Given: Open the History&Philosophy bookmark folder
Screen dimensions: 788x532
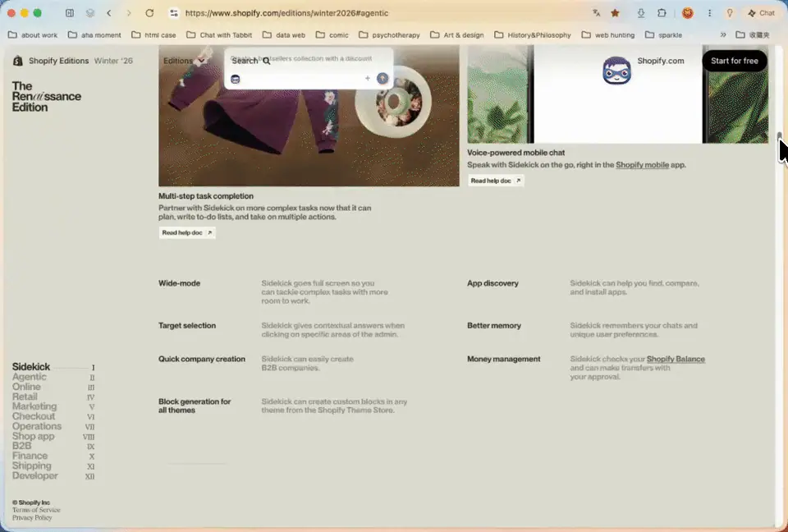Looking at the screenshot, I should click(533, 34).
